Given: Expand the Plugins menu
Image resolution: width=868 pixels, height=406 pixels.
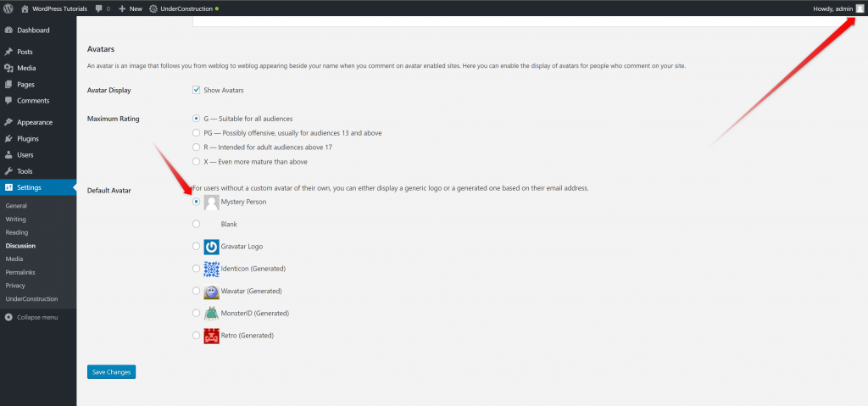Looking at the screenshot, I should pos(28,138).
